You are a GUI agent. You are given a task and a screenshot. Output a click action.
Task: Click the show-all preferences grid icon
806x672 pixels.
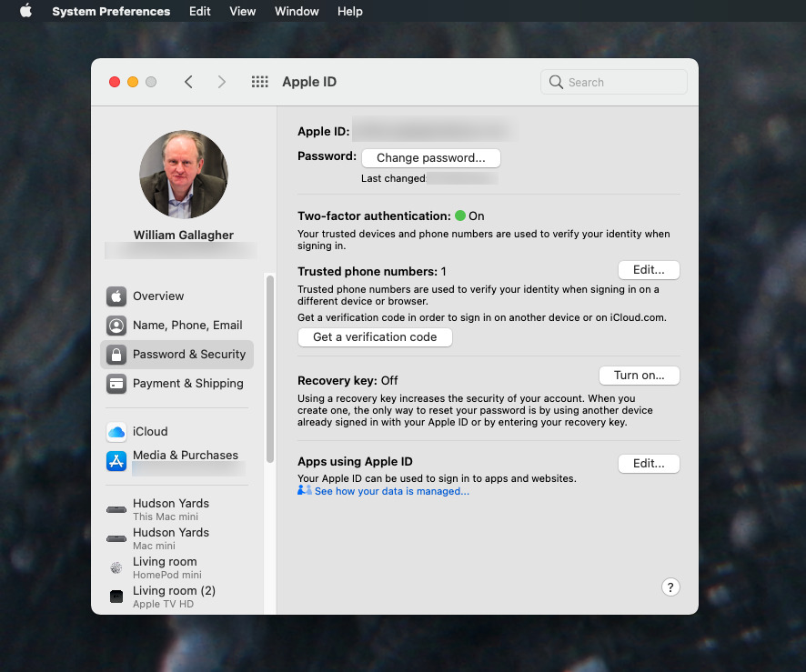click(x=259, y=81)
